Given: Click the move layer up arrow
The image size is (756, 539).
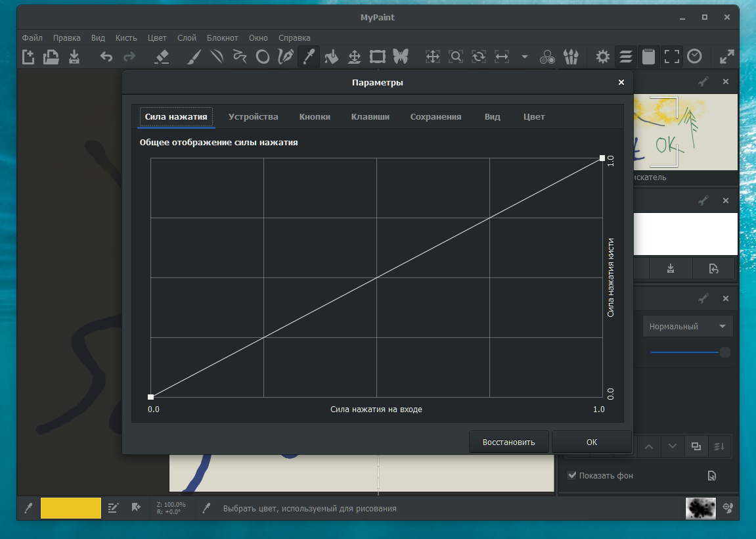Looking at the screenshot, I should (649, 446).
